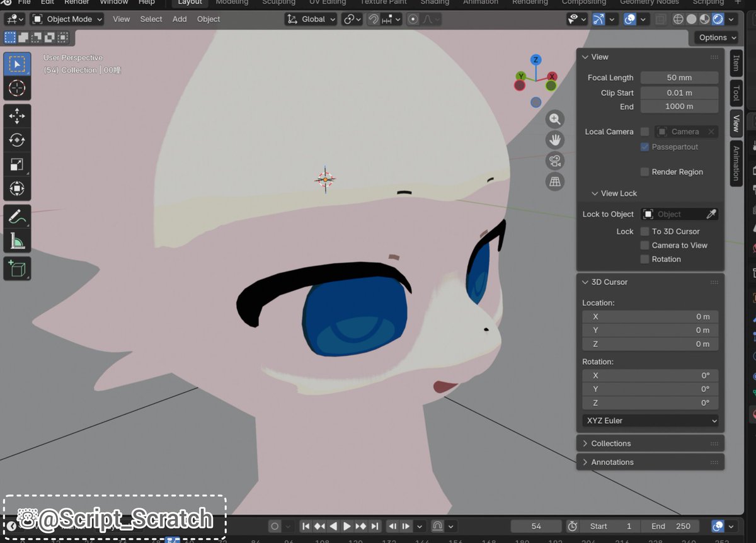The image size is (756, 543).
Task: Switch to wireframe viewport shading
Action: 679,19
